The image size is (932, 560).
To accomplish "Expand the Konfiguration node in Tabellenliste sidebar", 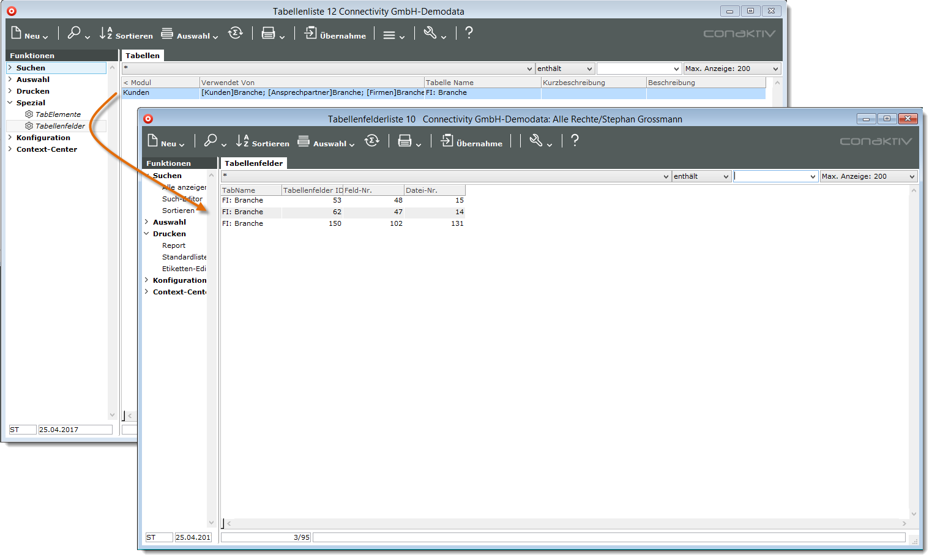I will pos(10,138).
